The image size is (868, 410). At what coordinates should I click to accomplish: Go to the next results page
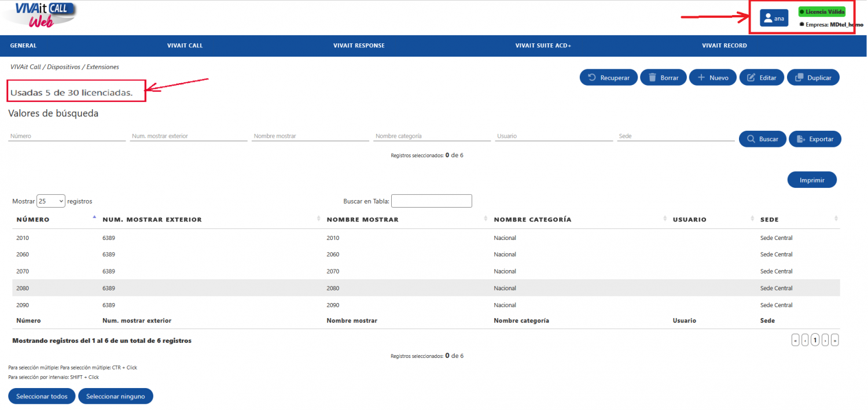[825, 340]
